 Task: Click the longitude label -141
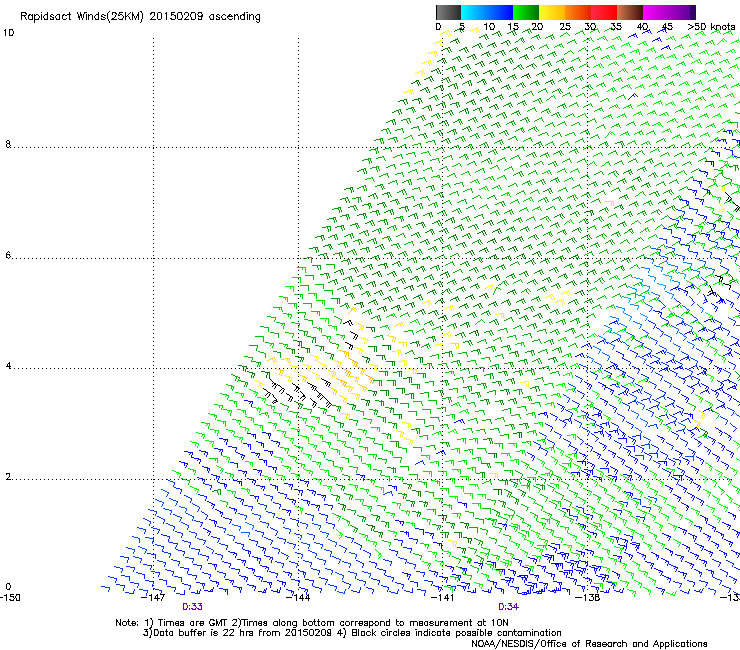pos(443,598)
